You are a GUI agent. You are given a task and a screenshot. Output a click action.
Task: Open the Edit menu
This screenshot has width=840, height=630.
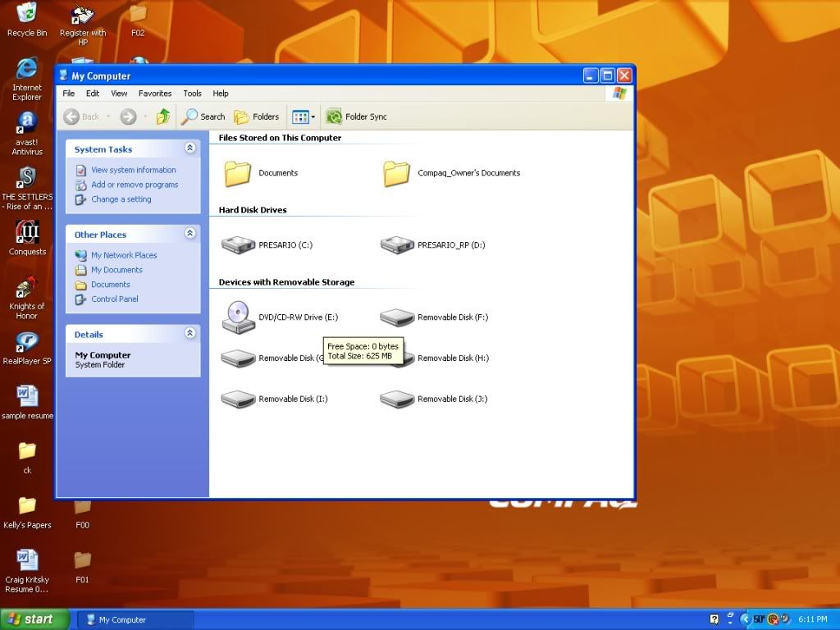click(93, 94)
